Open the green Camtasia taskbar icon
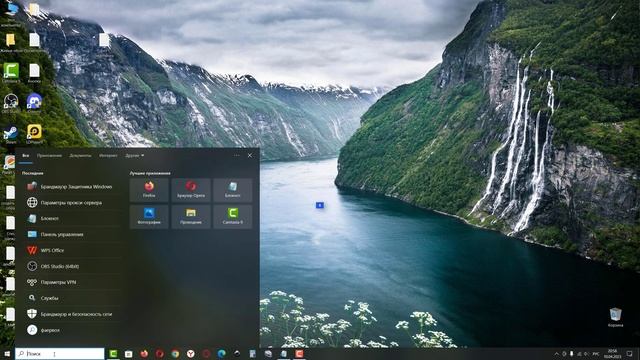 click(x=113, y=354)
